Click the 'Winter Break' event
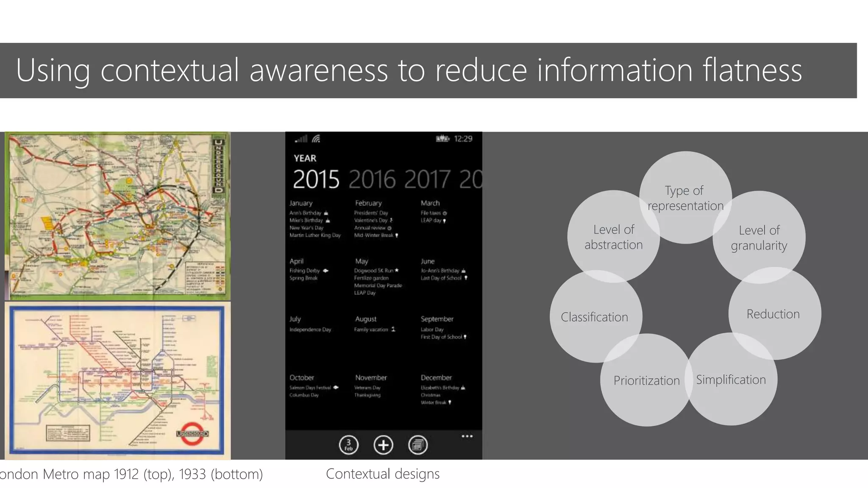868x488 pixels. pyautogui.click(x=436, y=402)
